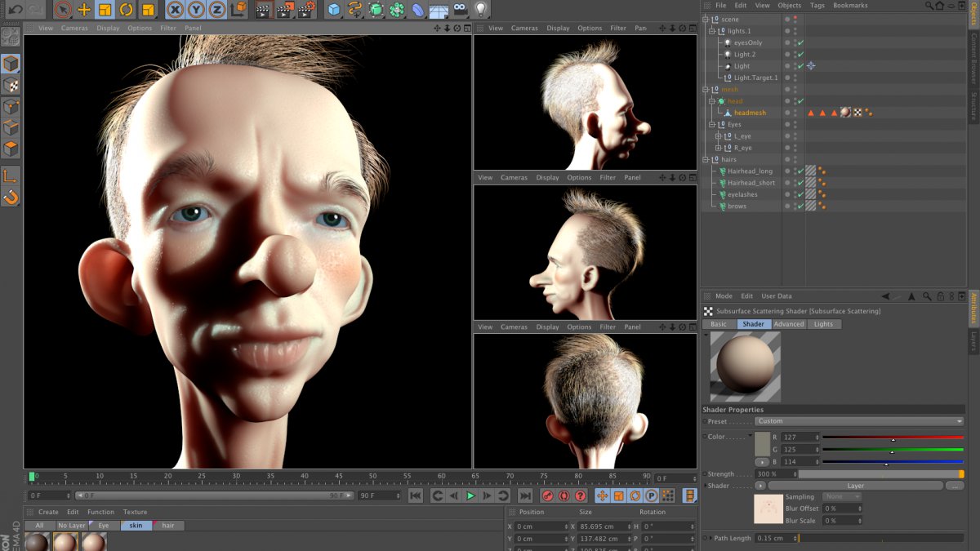Switch to the Advanced shader tab
The image size is (980, 551).
click(x=789, y=324)
